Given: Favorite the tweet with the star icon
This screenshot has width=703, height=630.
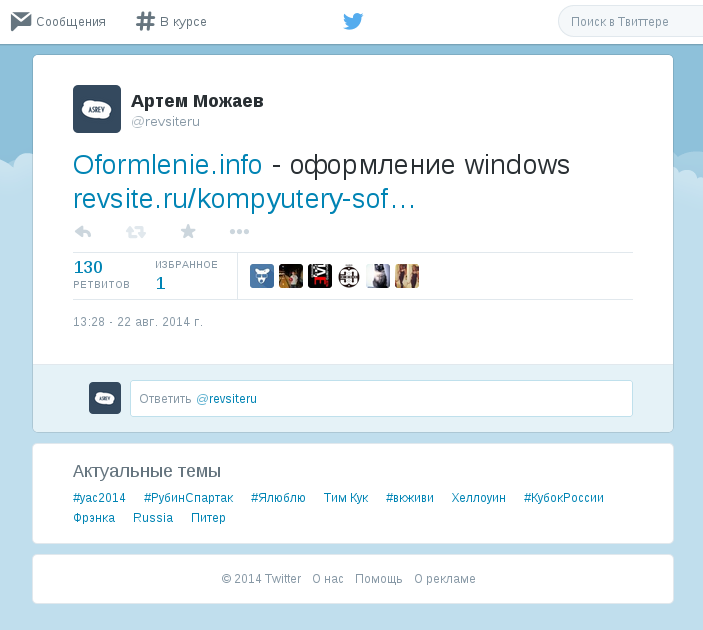Looking at the screenshot, I should [x=188, y=231].
